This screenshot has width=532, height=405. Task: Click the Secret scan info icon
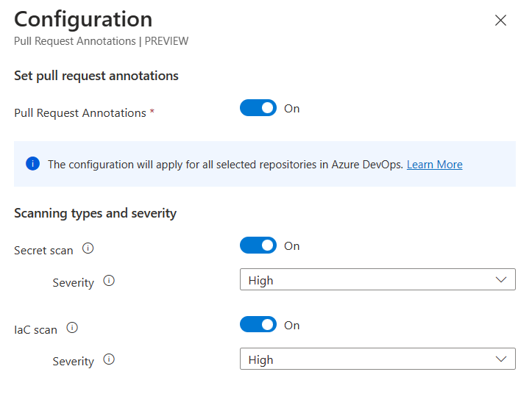pyautogui.click(x=88, y=248)
